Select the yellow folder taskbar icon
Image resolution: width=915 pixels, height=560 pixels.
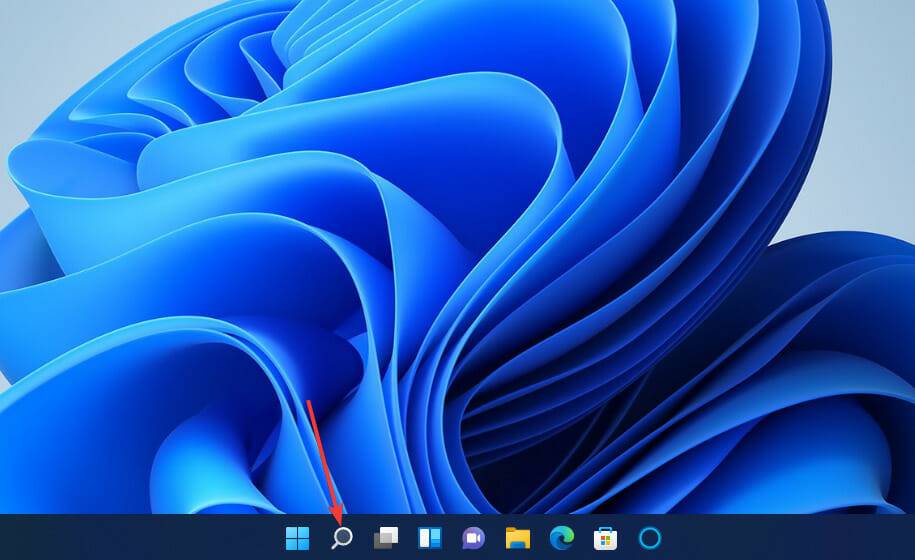[517, 538]
